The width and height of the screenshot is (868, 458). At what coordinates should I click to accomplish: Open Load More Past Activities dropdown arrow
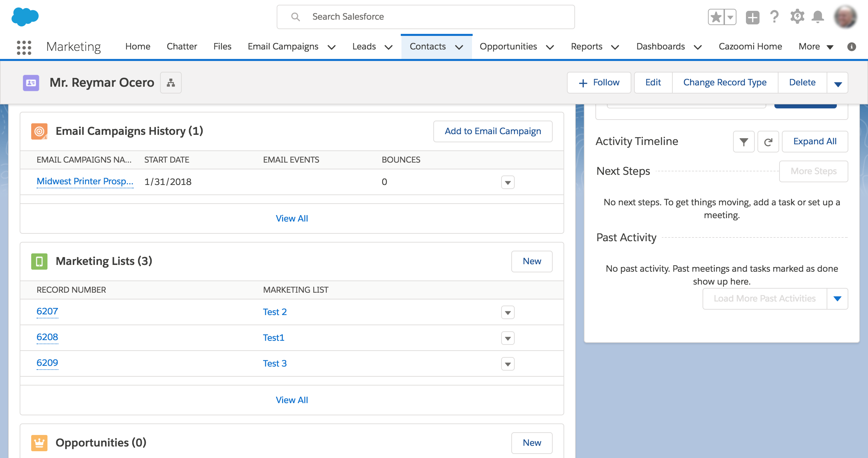[x=837, y=299]
